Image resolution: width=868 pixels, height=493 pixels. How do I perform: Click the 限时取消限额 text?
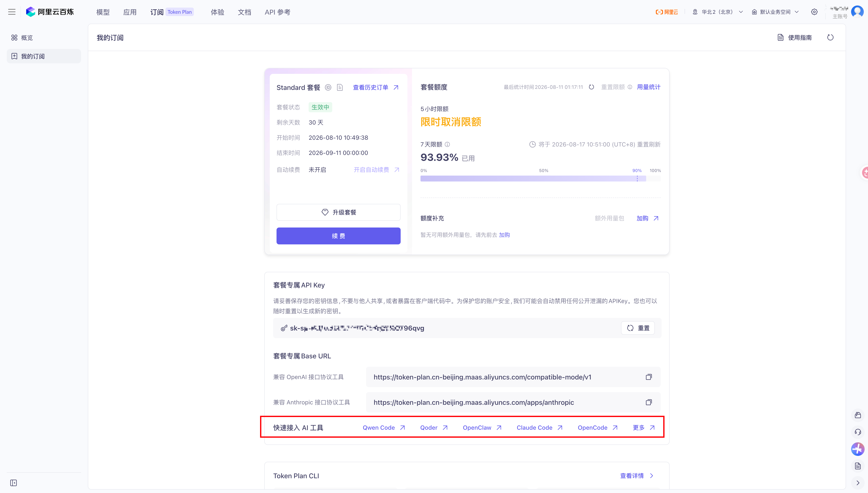pos(450,122)
